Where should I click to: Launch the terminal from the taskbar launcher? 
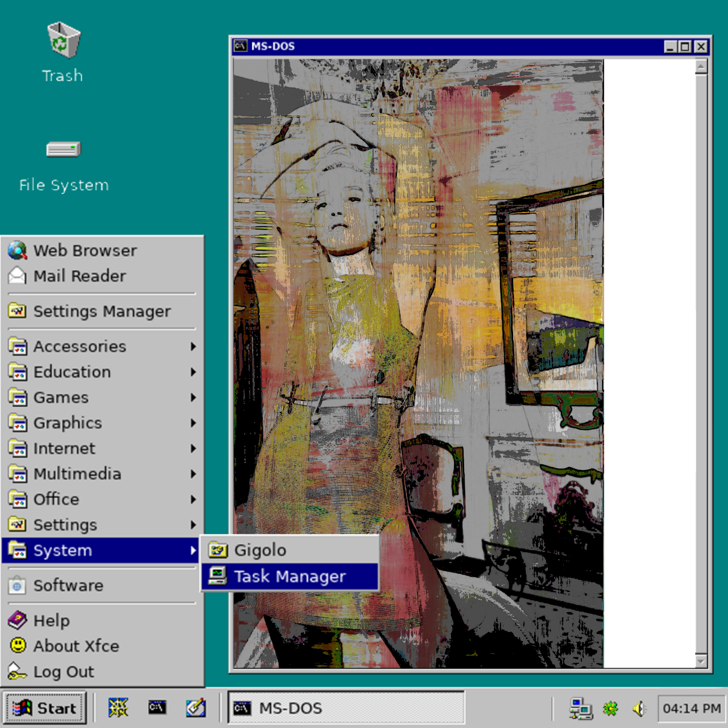pos(157,708)
